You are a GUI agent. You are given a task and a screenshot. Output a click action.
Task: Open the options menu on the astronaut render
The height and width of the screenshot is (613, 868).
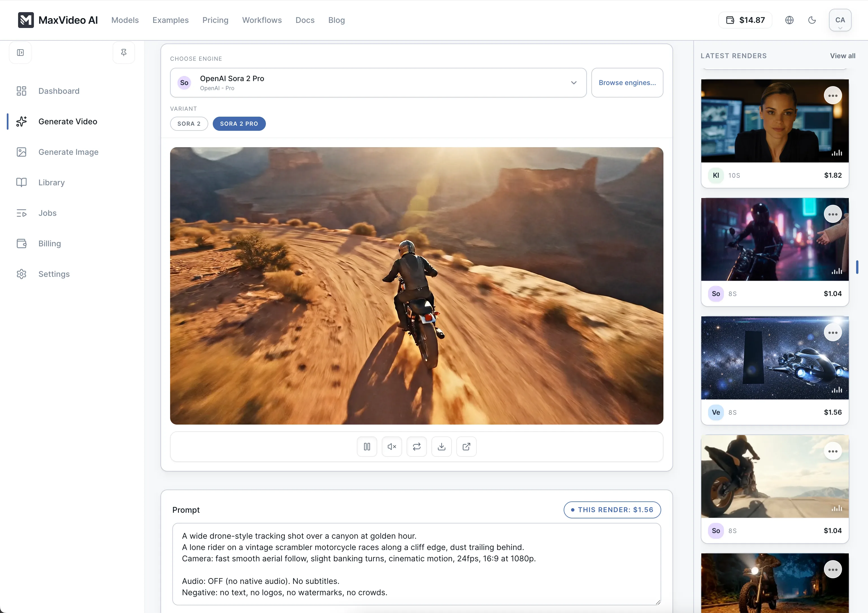(x=833, y=332)
